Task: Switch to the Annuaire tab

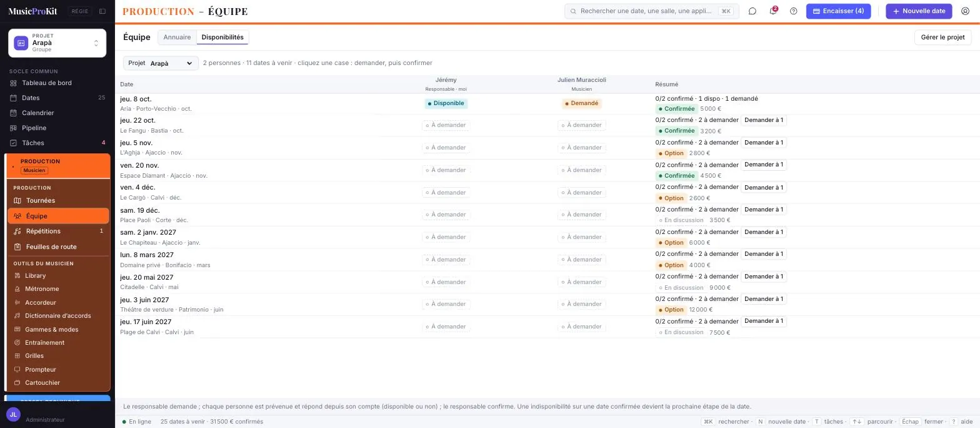Action: (177, 38)
